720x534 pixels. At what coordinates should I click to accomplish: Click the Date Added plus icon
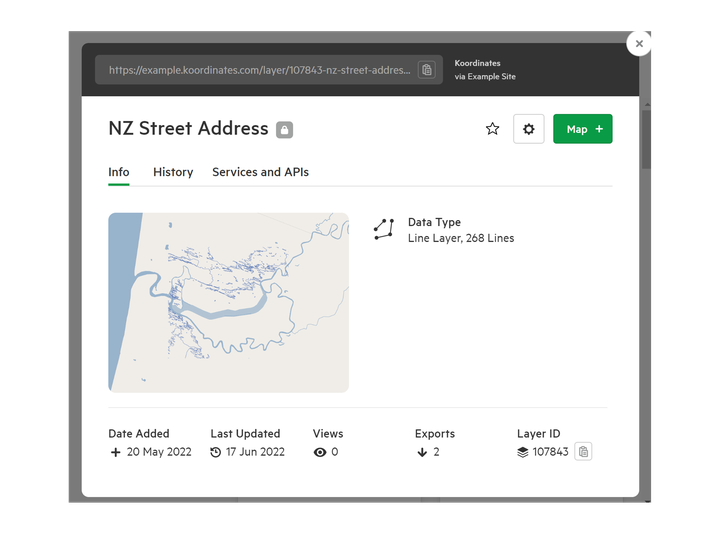tap(115, 452)
